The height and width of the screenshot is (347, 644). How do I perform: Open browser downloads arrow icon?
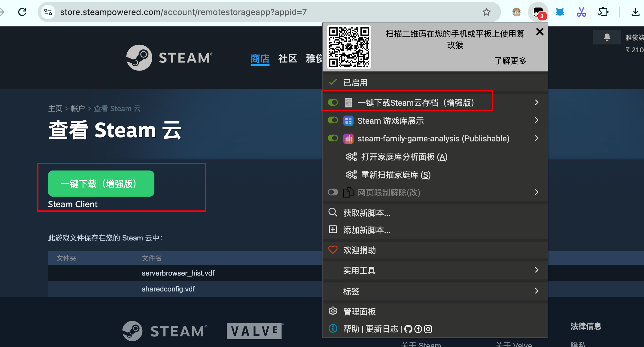pos(635,12)
